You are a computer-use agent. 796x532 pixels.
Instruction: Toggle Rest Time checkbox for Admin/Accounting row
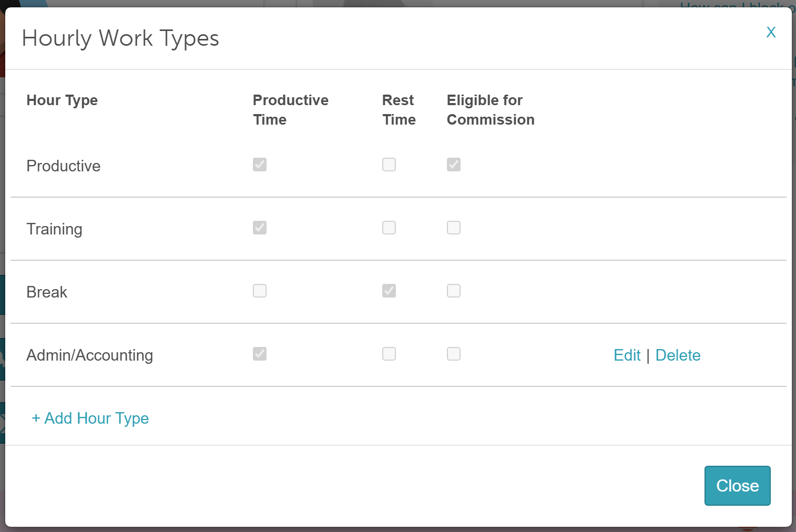pos(389,354)
